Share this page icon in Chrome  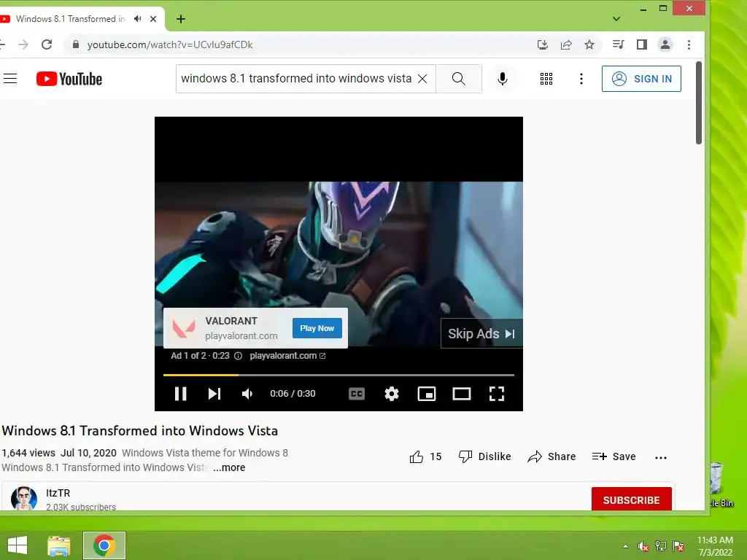click(x=566, y=44)
